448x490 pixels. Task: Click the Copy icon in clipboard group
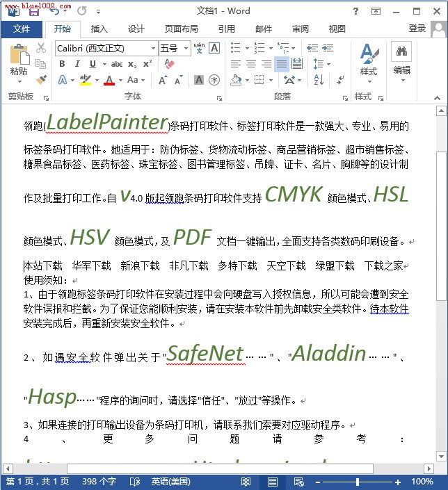coord(40,64)
